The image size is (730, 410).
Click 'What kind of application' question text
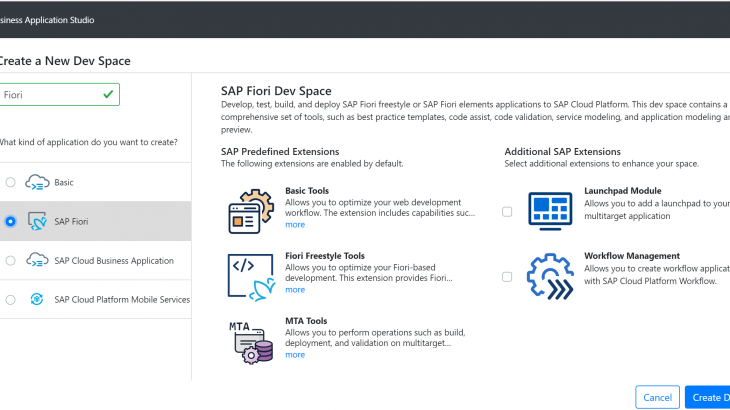click(88, 142)
